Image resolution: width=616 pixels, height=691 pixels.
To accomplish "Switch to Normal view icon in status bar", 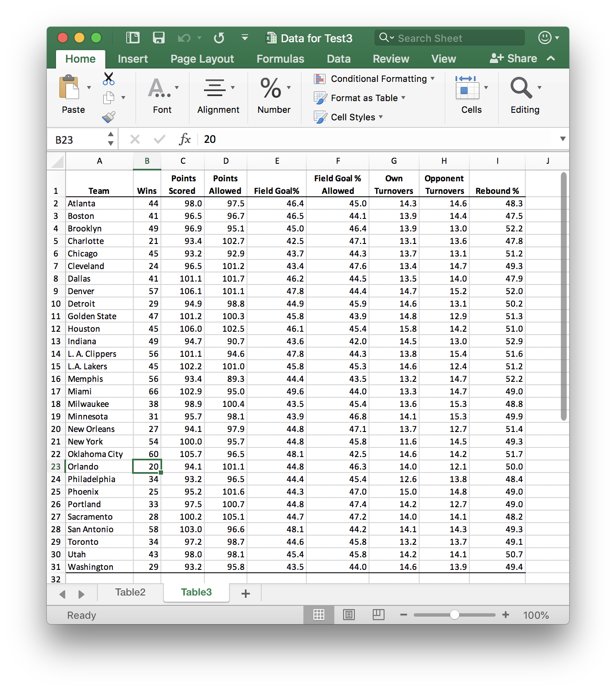I will pos(319,615).
